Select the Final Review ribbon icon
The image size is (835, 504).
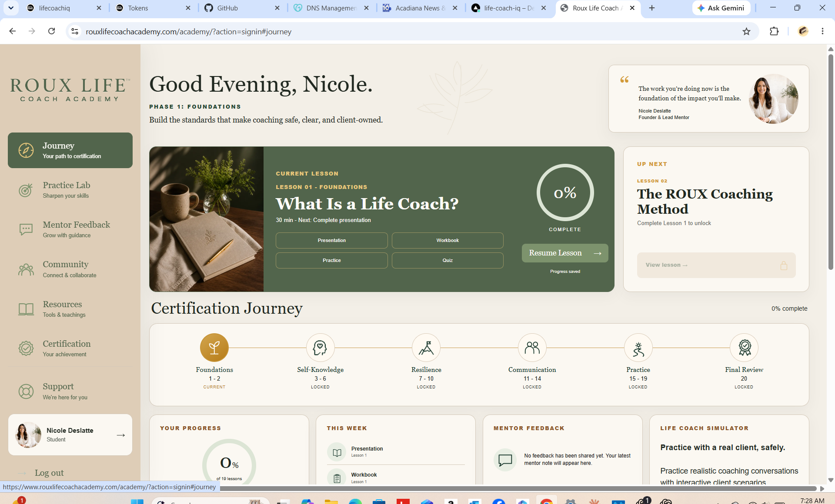click(x=744, y=348)
